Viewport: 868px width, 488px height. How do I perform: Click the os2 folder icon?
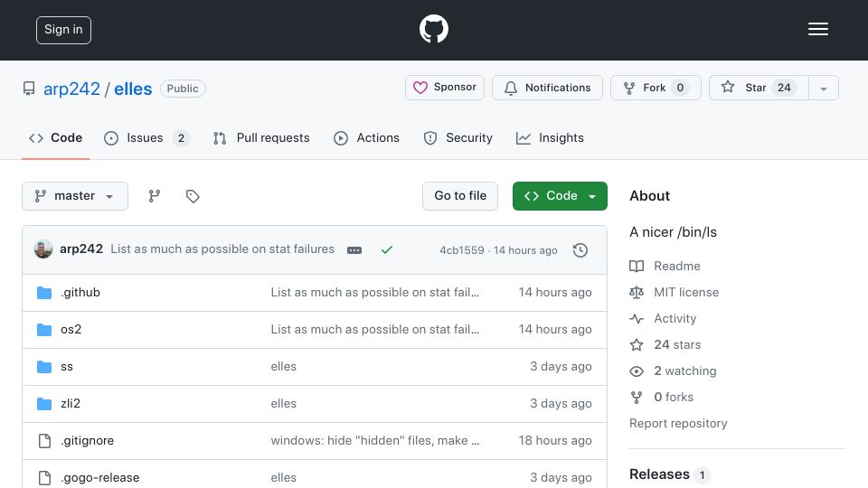[x=44, y=329]
